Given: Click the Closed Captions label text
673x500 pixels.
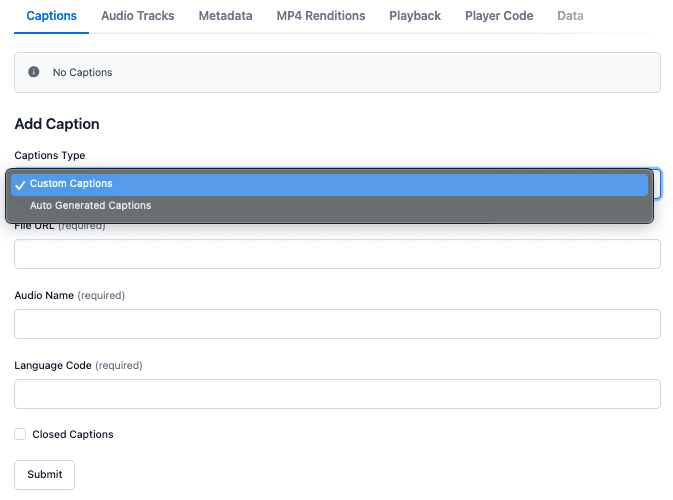Looking at the screenshot, I should click(73, 435).
